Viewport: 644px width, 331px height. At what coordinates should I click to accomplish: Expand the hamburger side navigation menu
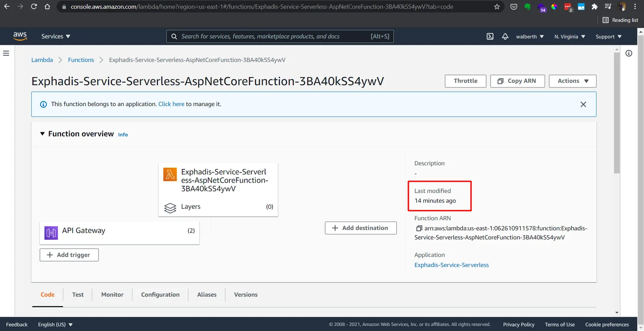pos(6,53)
